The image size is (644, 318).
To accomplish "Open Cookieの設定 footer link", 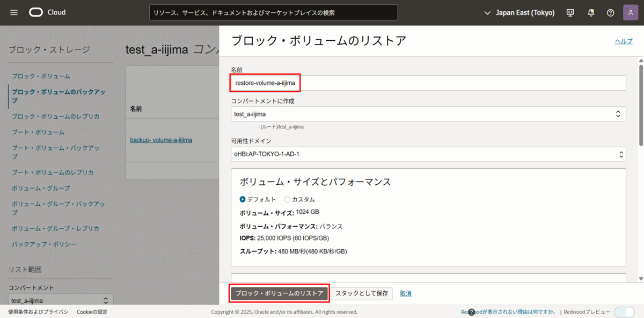I will point(92,312).
